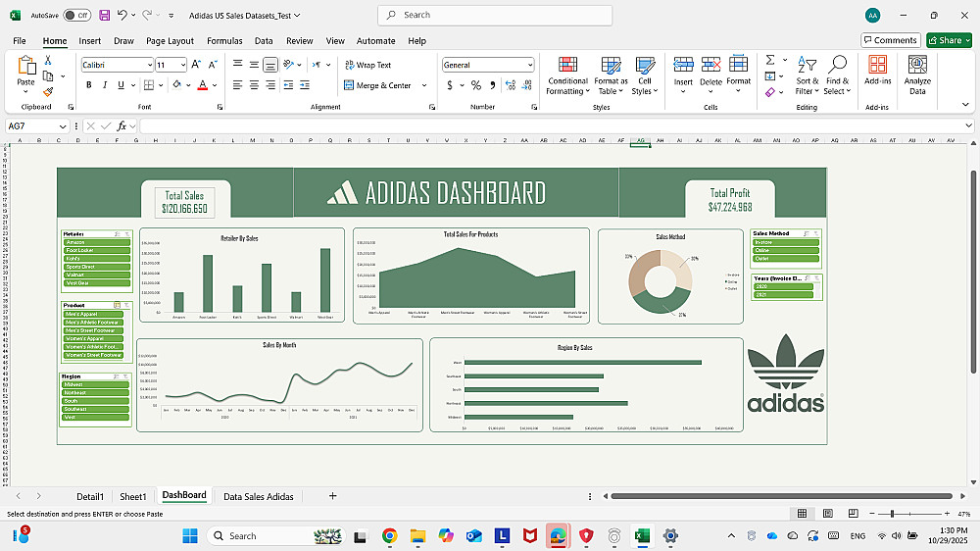Open the Font dialog launcher
This screenshot has width=980, height=551.
coord(220,107)
